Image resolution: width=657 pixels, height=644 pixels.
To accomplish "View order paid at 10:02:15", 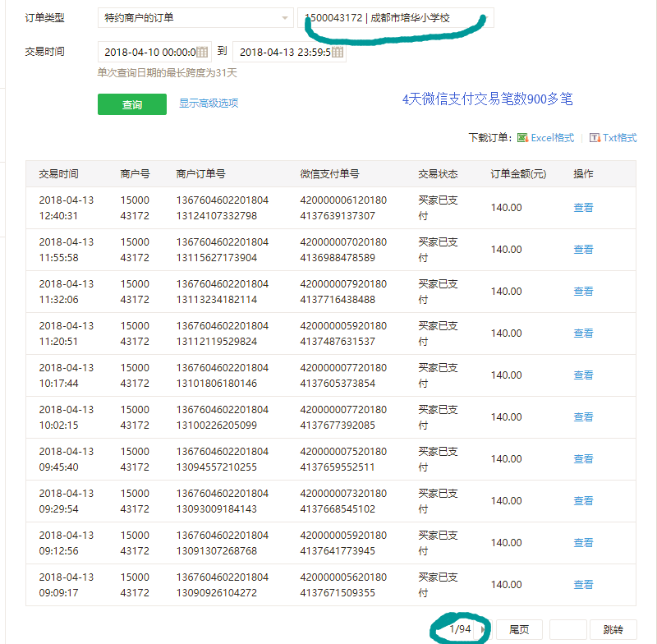I will (583, 417).
